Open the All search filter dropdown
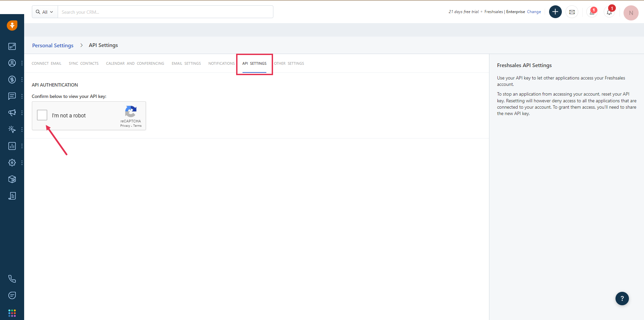Viewport: 644px width, 320px height. 45,12
